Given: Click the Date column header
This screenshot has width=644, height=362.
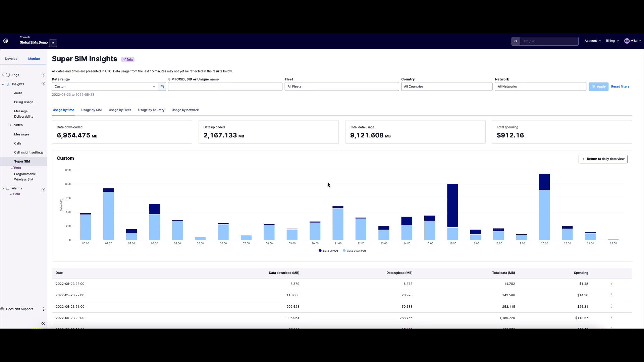Looking at the screenshot, I should 59,273.
